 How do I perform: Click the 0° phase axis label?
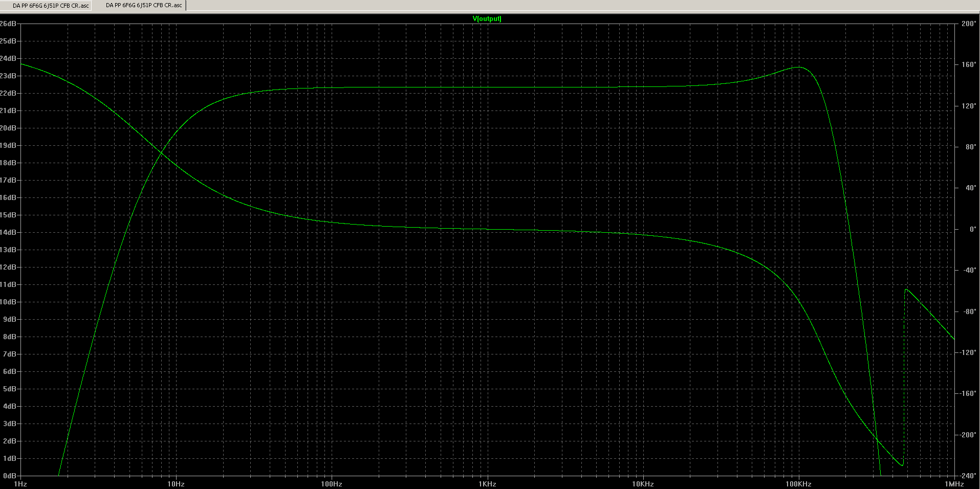[x=972, y=230]
